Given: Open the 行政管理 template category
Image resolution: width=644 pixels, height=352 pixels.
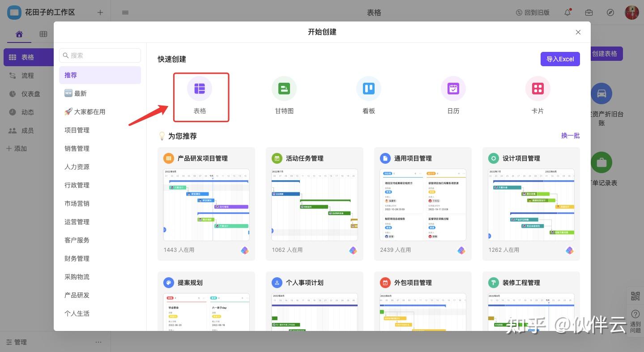Looking at the screenshot, I should click(x=100, y=185).
